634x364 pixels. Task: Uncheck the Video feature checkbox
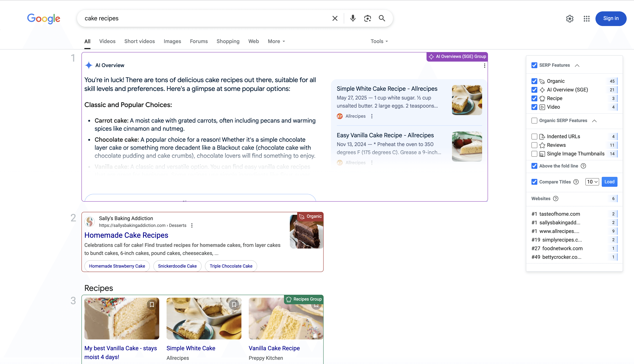[x=534, y=107]
